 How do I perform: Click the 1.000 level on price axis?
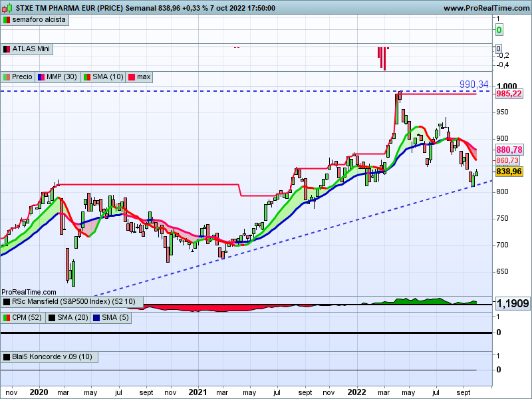pos(507,86)
